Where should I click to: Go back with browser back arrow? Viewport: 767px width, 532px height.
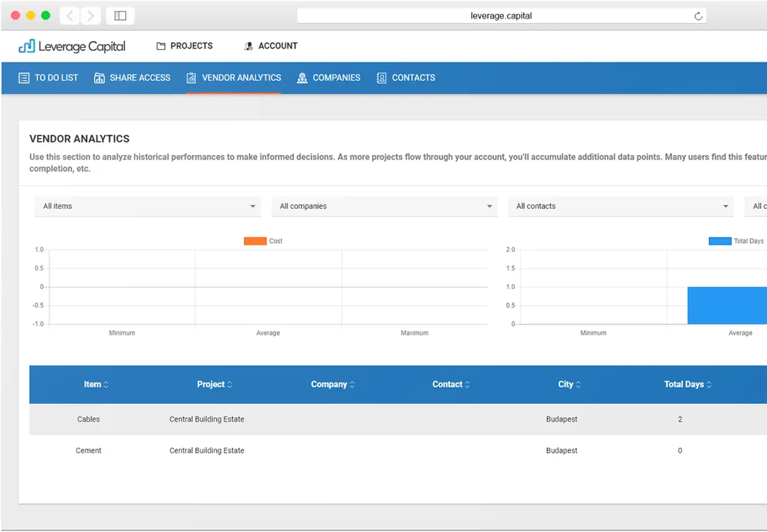[70, 15]
